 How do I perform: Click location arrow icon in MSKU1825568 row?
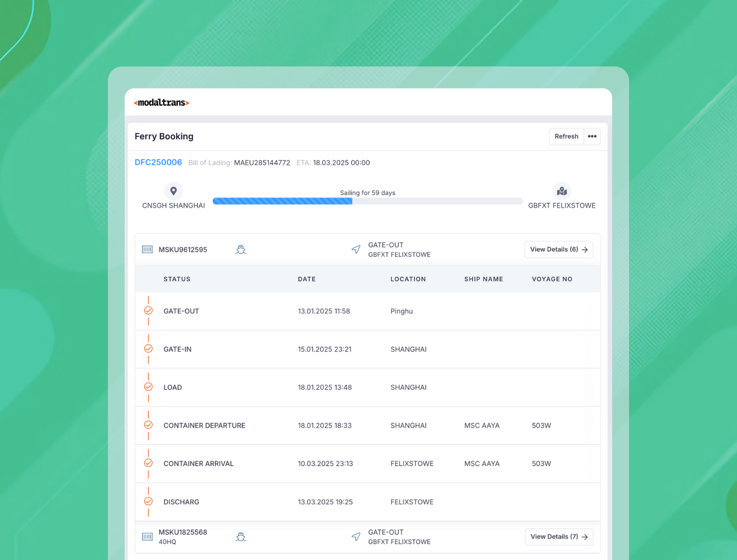(356, 537)
